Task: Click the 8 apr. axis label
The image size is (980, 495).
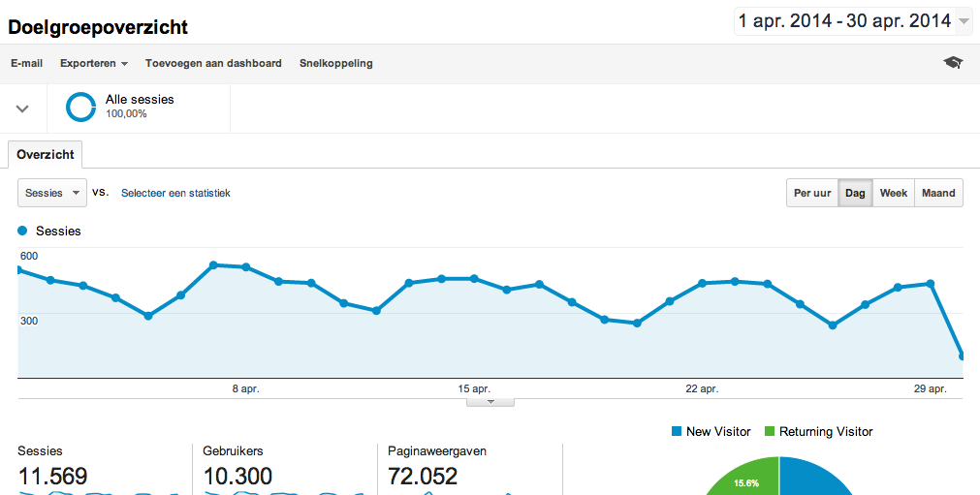Action: tap(245, 388)
